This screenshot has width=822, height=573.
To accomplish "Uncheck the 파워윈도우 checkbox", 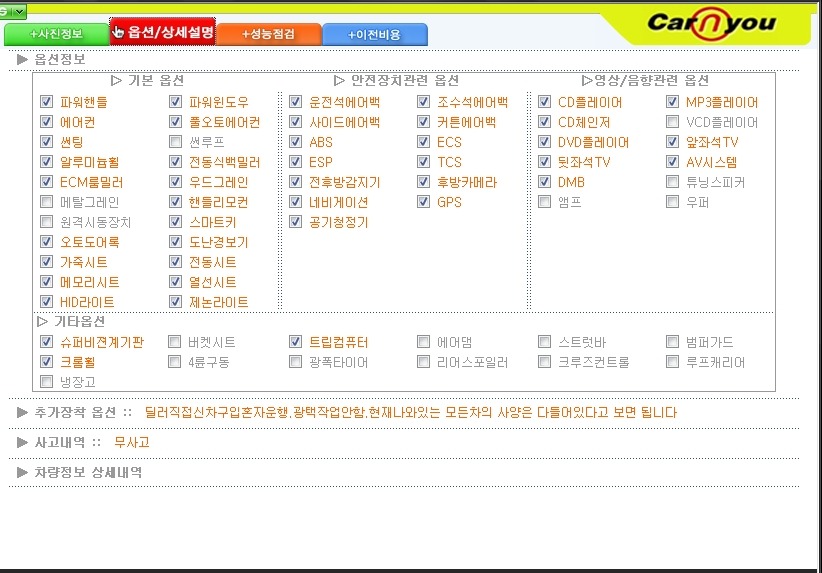I will click(x=176, y=102).
